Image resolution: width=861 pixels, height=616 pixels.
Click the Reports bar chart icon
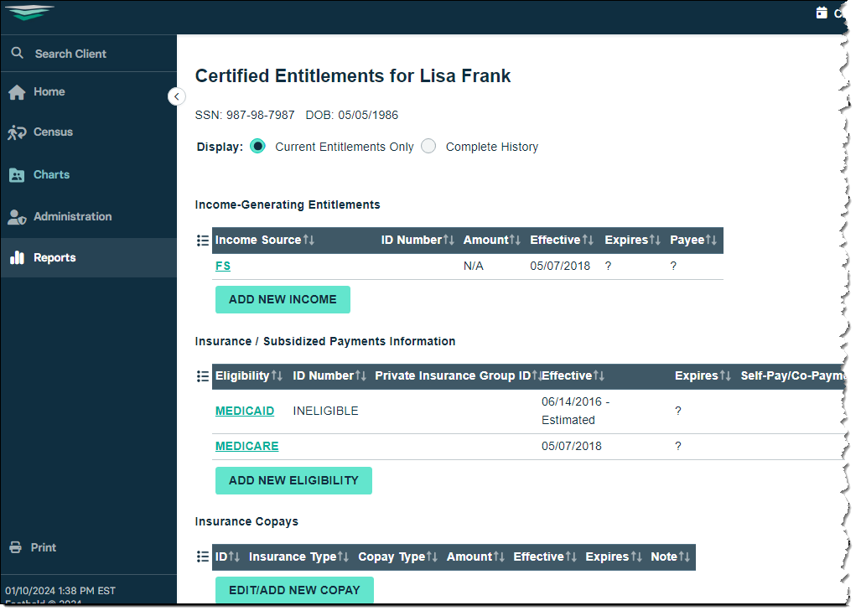tap(17, 257)
